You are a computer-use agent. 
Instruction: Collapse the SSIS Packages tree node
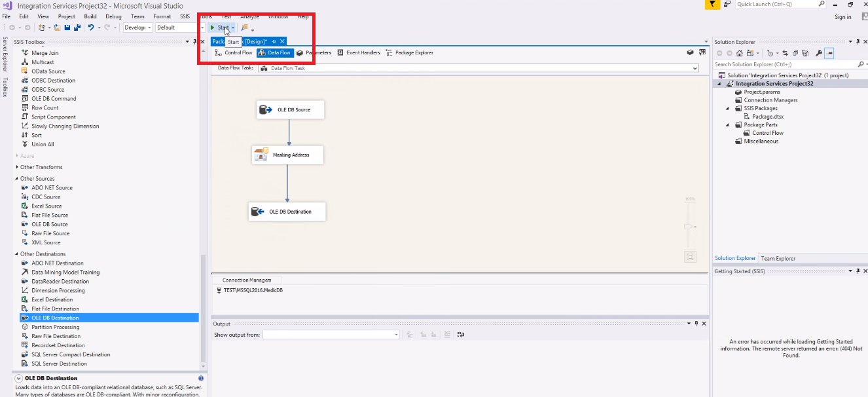(729, 108)
